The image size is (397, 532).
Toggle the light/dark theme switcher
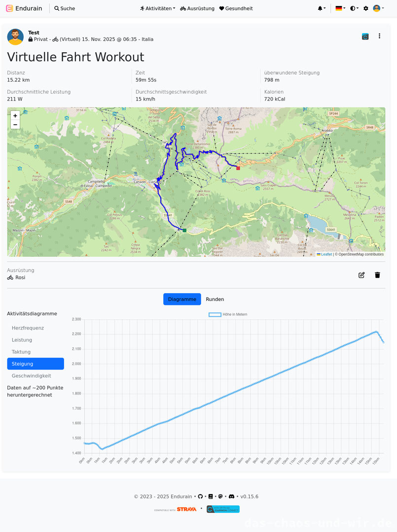tap(354, 8)
